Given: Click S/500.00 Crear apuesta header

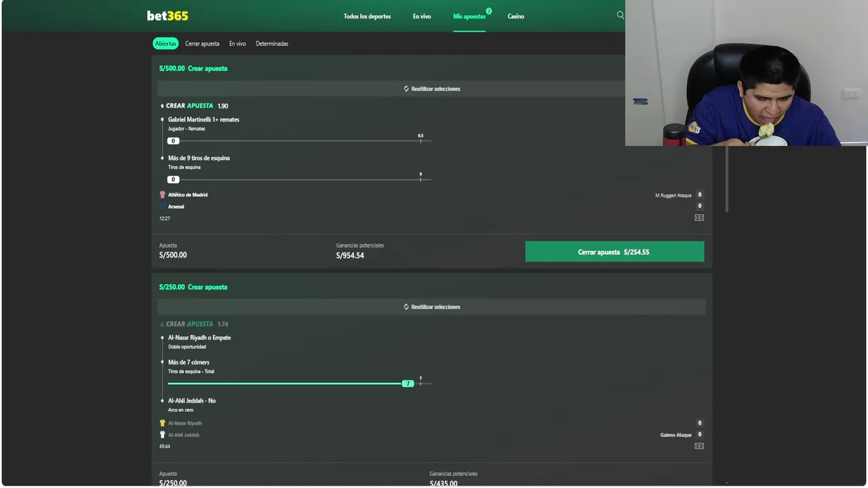Looking at the screenshot, I should click(193, 68).
